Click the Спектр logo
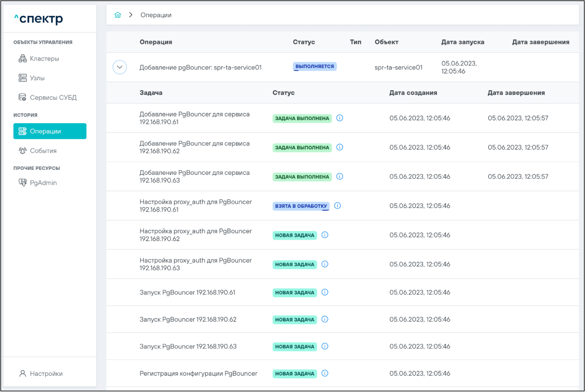Screen dimensions: 585x392 point(39,18)
